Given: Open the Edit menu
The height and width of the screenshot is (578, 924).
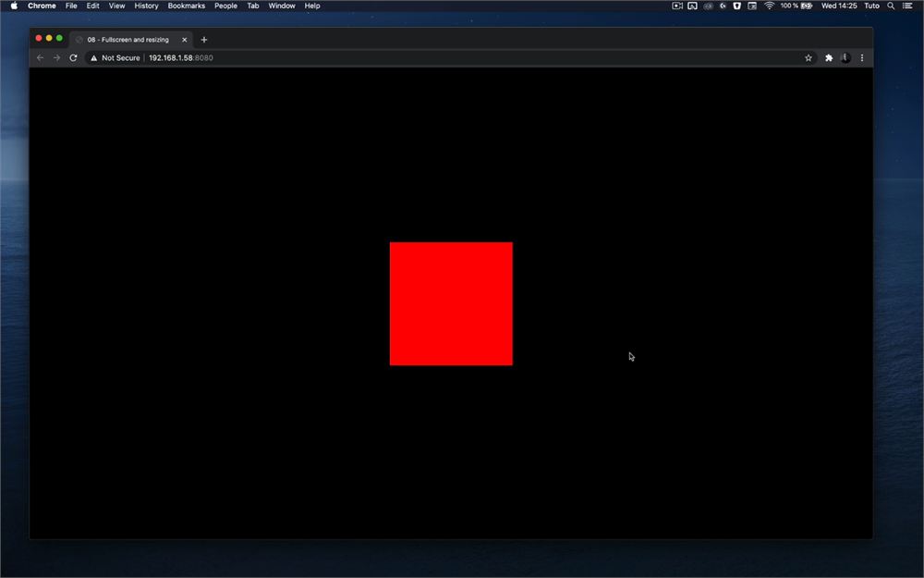Looking at the screenshot, I should tap(92, 6).
